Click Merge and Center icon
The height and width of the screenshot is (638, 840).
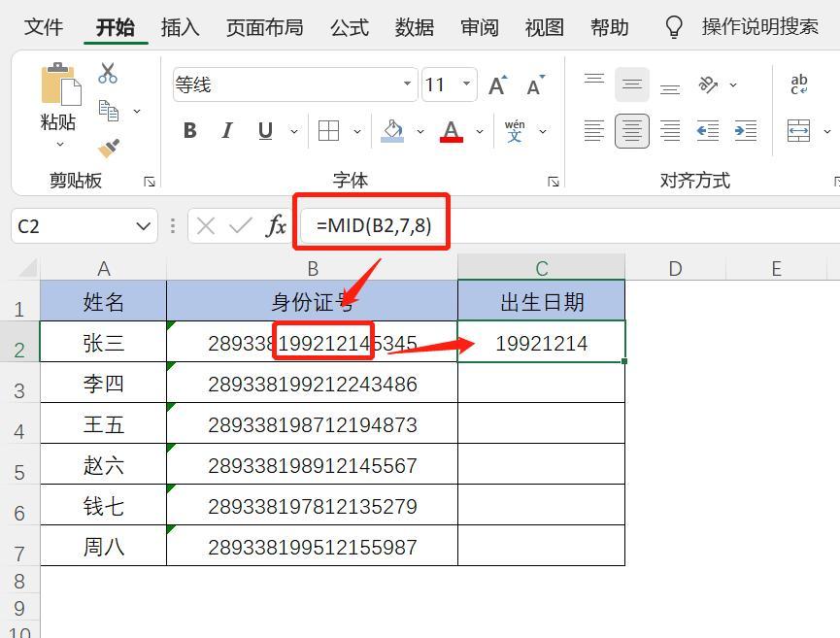798,131
